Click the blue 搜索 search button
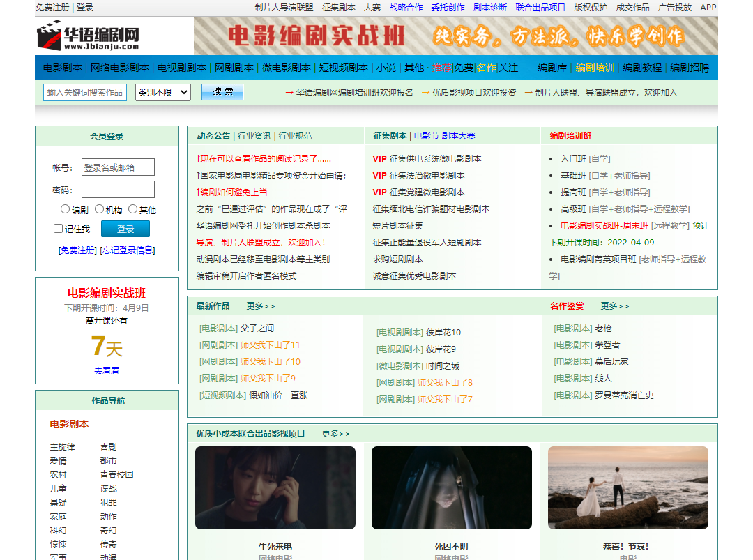Image resolution: width=753 pixels, height=560 pixels. (222, 91)
